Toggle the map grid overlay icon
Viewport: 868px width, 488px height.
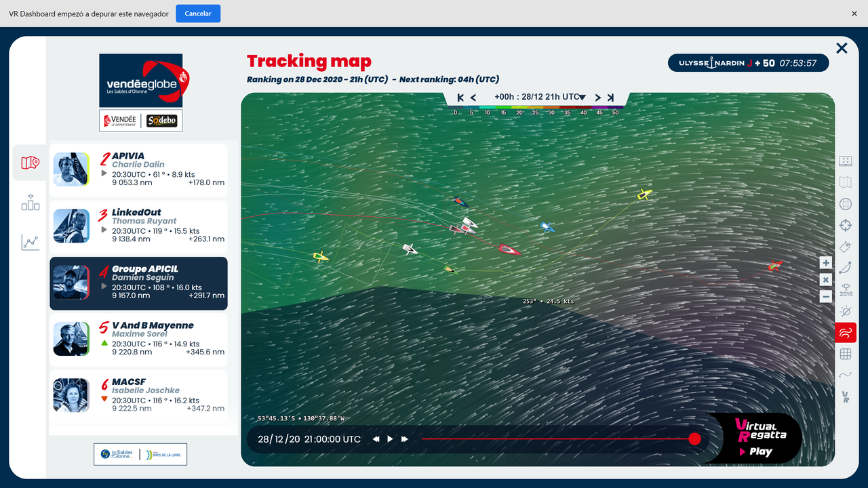coord(846,354)
